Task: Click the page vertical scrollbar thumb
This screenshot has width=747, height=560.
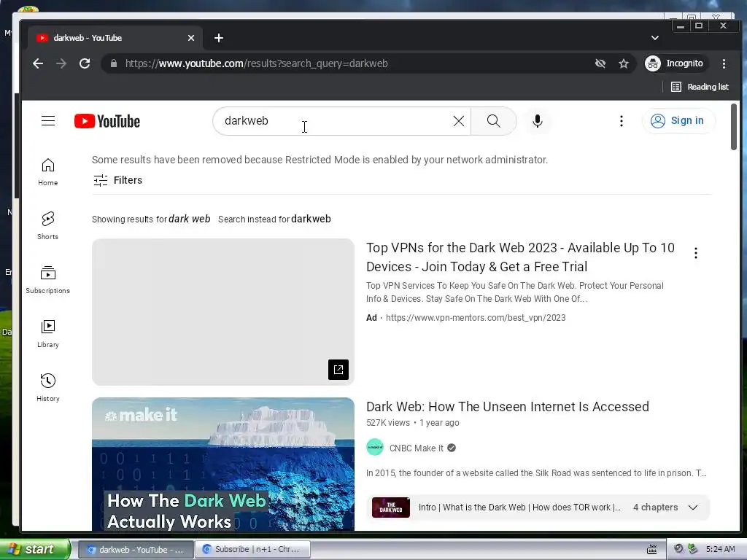Action: point(734,127)
